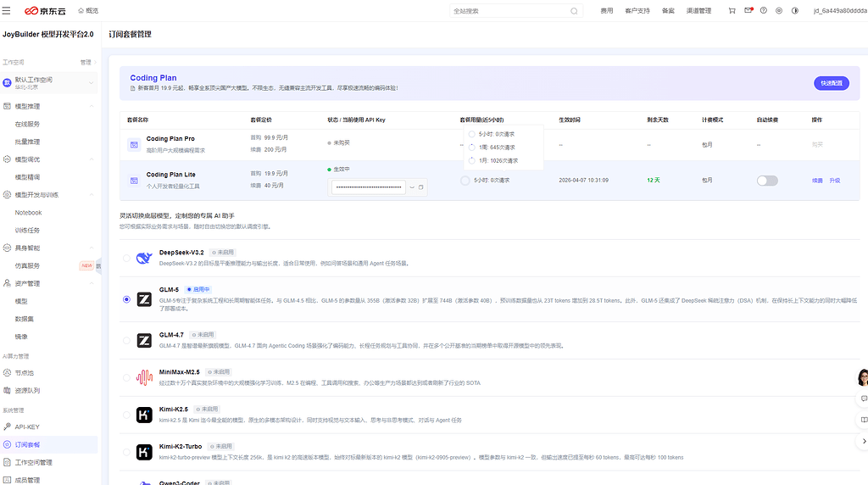
Task: Click the 续费 renew link
Action: tap(817, 181)
